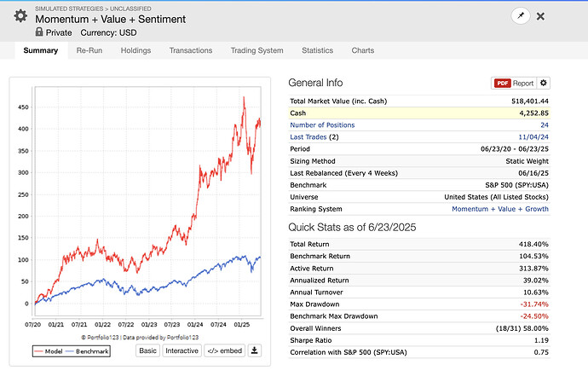Download the performance chart
Viewport: 588px width, 382px height.
pos(254,350)
